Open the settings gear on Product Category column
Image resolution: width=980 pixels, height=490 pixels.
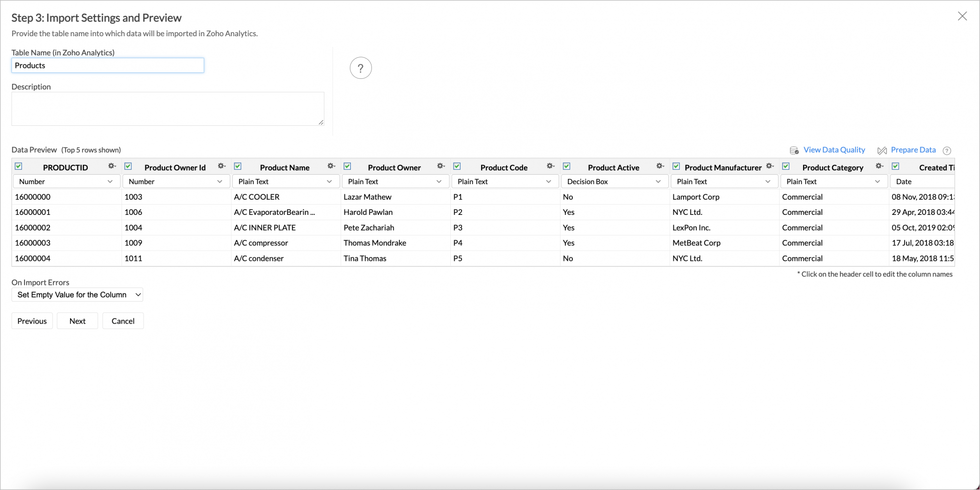pyautogui.click(x=879, y=166)
